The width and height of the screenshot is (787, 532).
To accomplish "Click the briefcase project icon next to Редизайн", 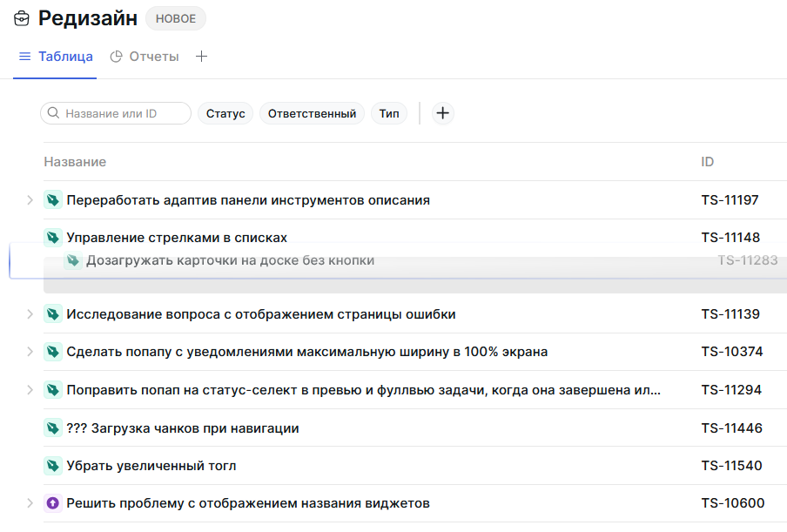I will 21,17.
